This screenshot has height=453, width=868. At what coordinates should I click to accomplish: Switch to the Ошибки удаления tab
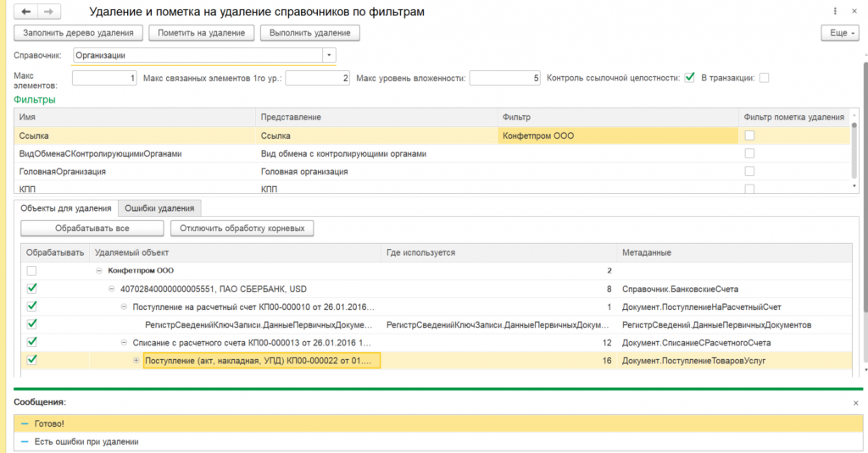160,208
